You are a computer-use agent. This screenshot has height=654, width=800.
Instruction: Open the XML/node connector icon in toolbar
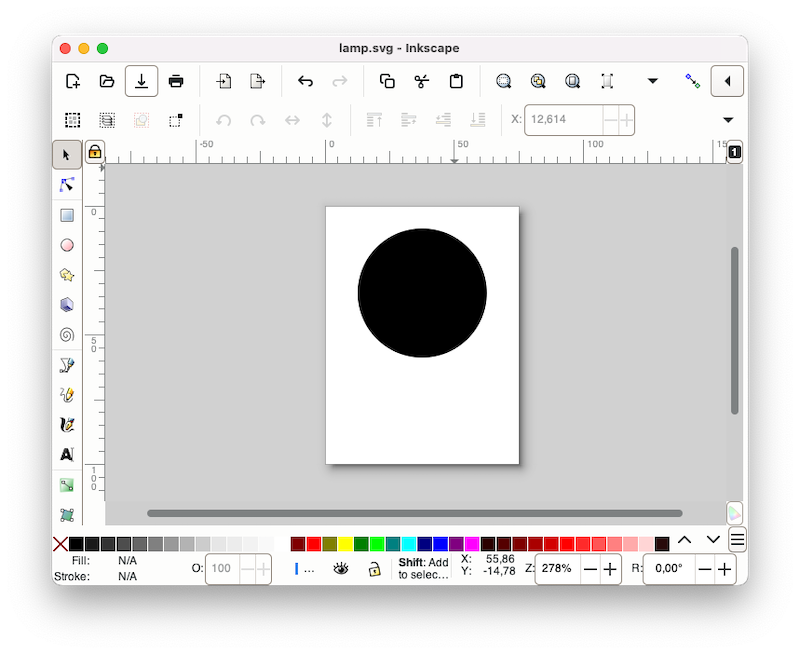point(692,81)
